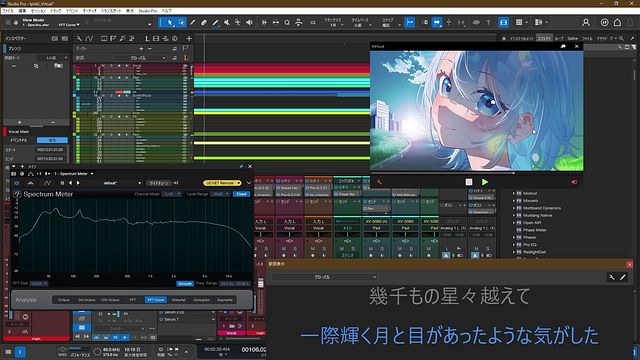Image resolution: width=640 pixels, height=360 pixels.
Task: Click the wrench icon in lyrics panel
Action: pyautogui.click(x=612, y=277)
